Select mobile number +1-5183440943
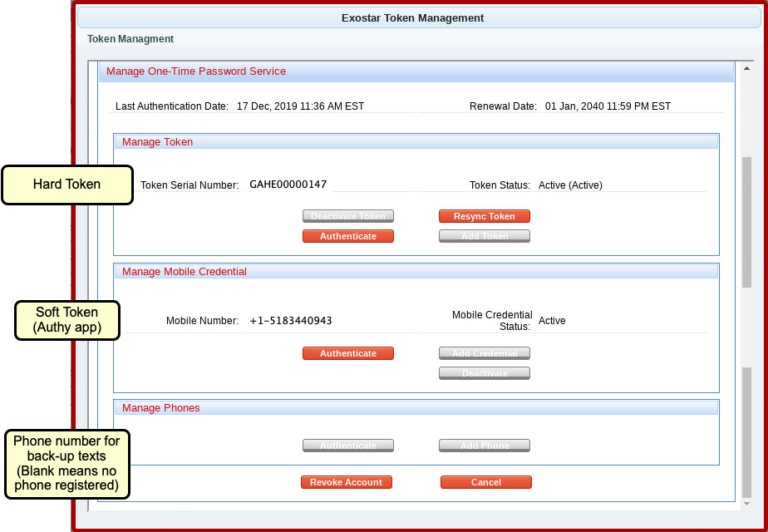Image resolution: width=768 pixels, height=532 pixels. [290, 321]
